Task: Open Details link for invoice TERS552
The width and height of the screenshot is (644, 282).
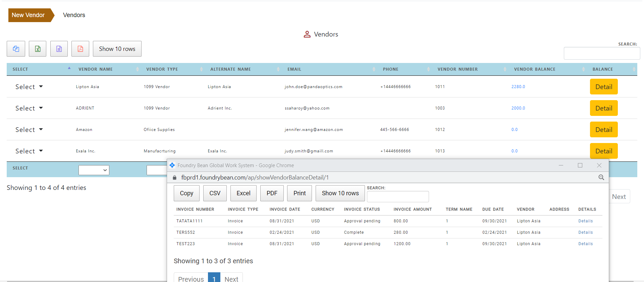Action: (x=586, y=232)
